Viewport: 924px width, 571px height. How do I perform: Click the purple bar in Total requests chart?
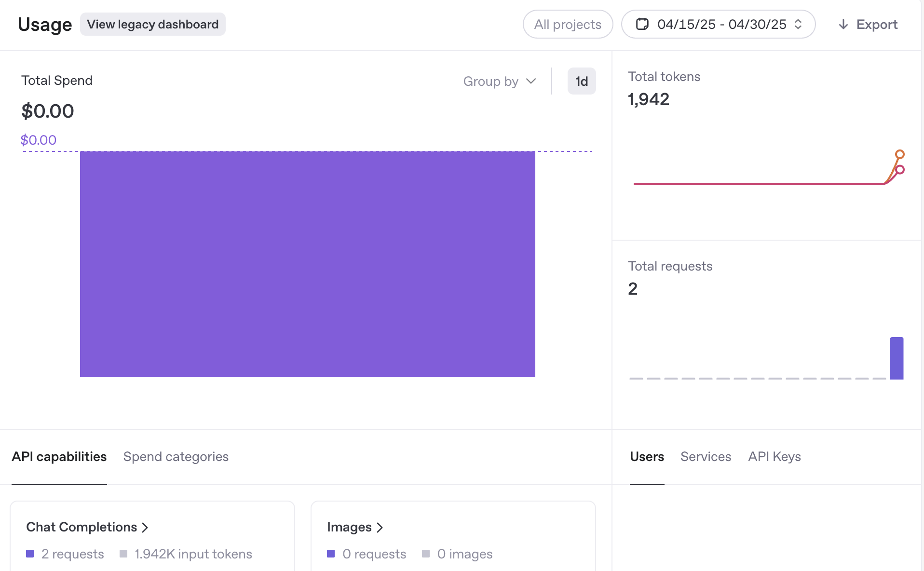897,358
